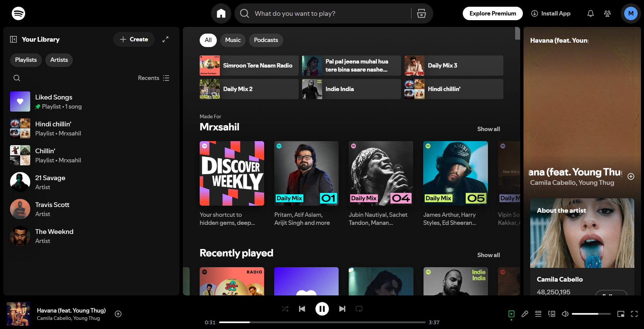Create a new playlist with Create button
Viewport: 644px width, 329px height.
[x=134, y=39]
